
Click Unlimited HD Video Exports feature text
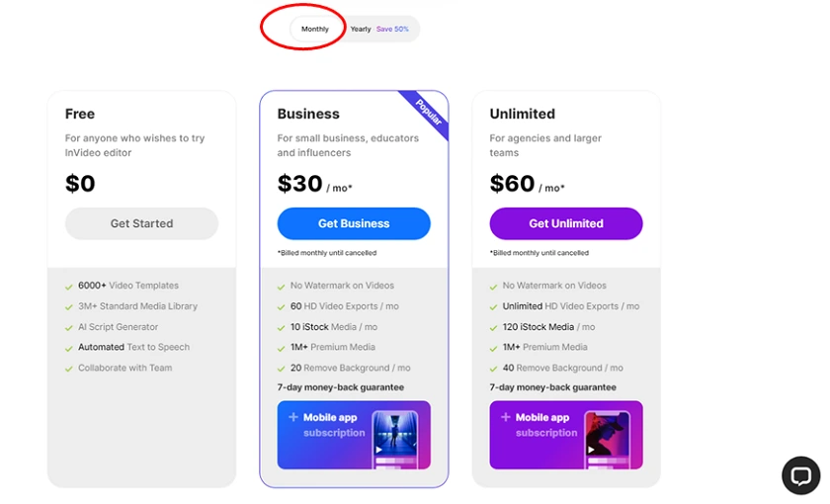pyautogui.click(x=571, y=306)
